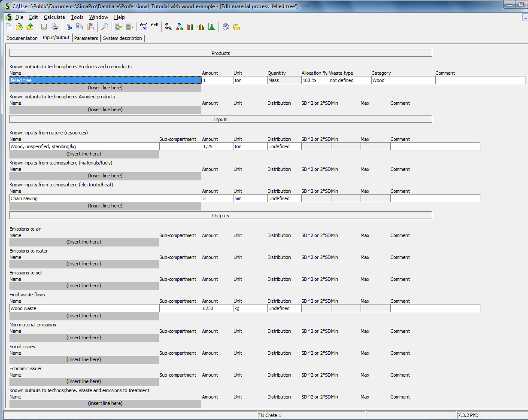The width and height of the screenshot is (528, 420).
Task: Open the Tools menu
Action: pyautogui.click(x=77, y=17)
